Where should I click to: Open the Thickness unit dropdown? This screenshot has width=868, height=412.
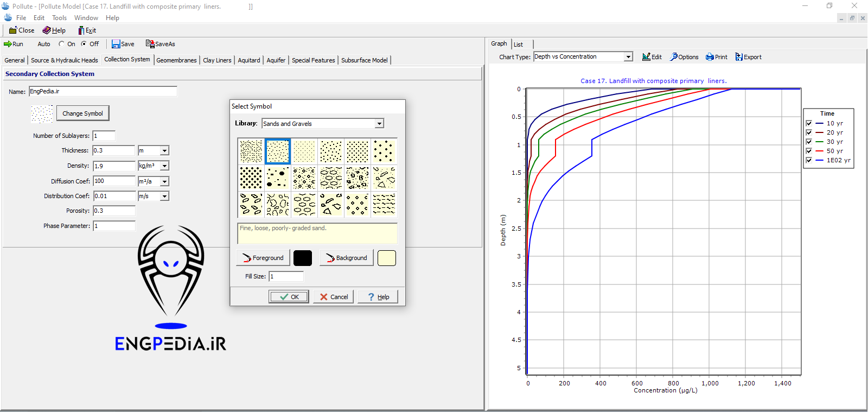click(164, 150)
